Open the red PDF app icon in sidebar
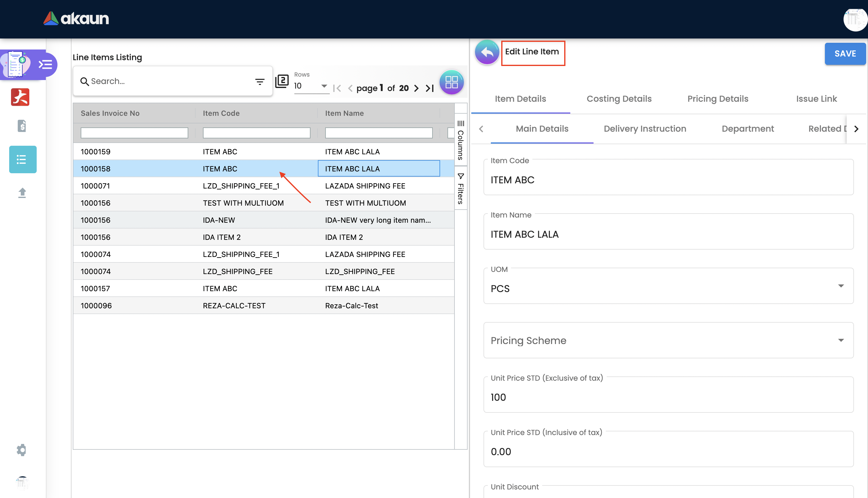The width and height of the screenshot is (868, 498). (x=20, y=97)
